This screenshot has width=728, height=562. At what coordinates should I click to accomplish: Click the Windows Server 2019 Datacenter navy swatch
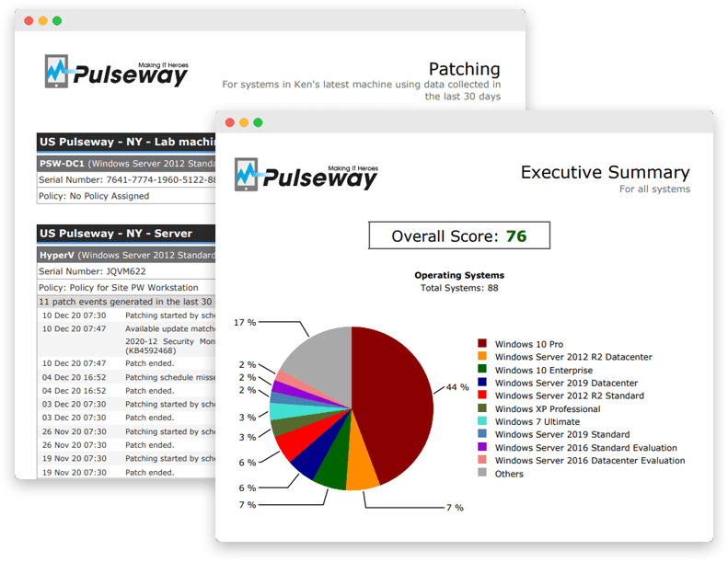482,383
